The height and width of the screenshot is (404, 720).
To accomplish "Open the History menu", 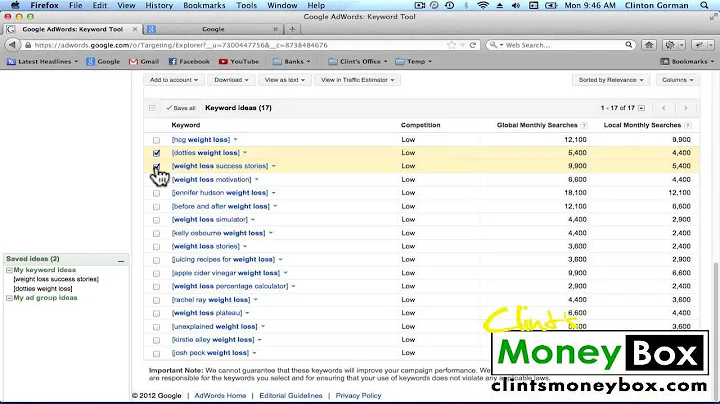I will pyautogui.click(x=159, y=6).
